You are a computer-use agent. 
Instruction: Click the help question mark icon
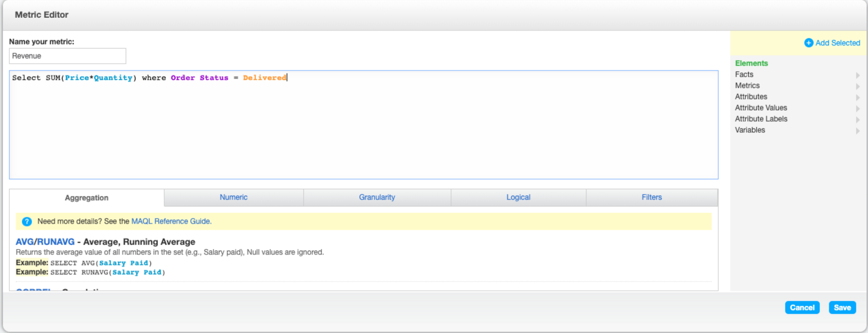click(x=27, y=221)
